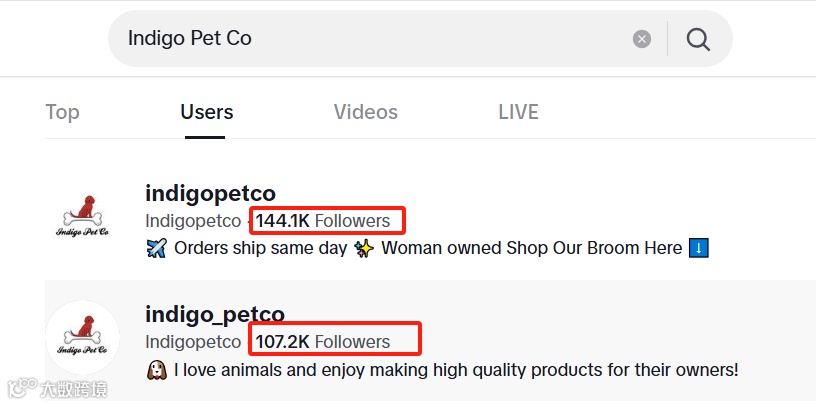Click the "I love animals" bio description
Image resolution: width=816 pixels, height=405 pixels.
(x=456, y=370)
